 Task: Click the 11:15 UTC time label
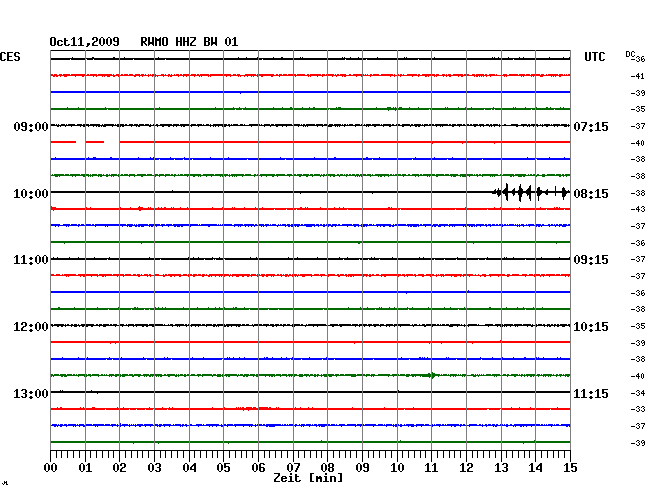coord(591,393)
